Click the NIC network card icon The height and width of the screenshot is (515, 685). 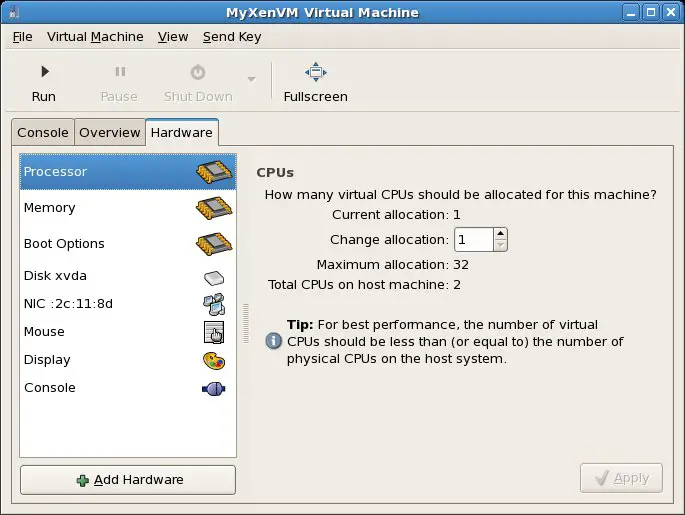(214, 304)
